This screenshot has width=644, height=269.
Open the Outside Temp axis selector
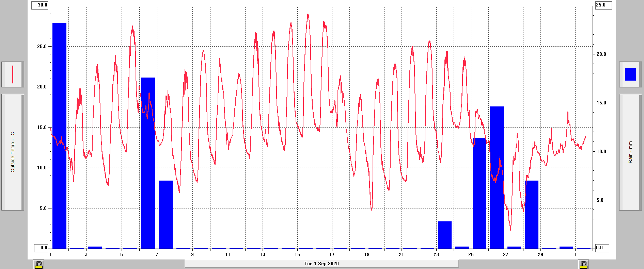(13, 152)
